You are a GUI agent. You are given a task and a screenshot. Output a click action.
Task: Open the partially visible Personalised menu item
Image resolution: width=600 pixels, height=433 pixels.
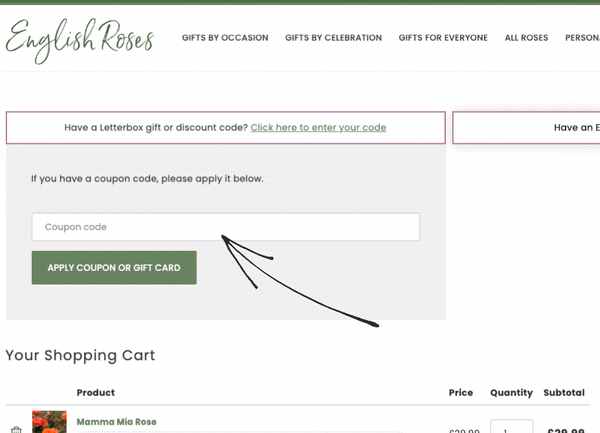(x=582, y=38)
